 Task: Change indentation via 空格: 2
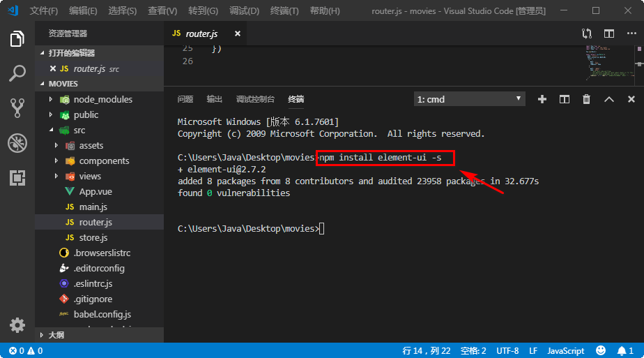[473, 350]
